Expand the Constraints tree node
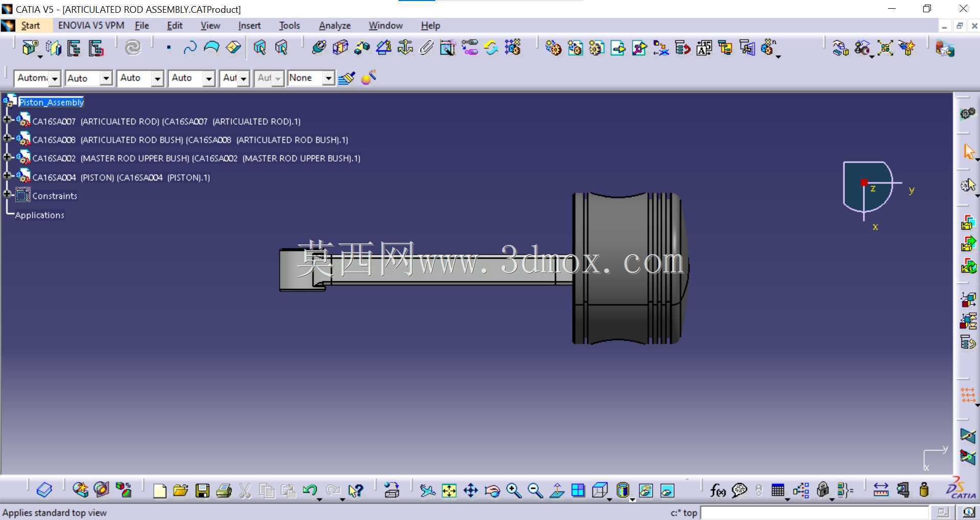This screenshot has height=520, width=980. pyautogui.click(x=7, y=194)
